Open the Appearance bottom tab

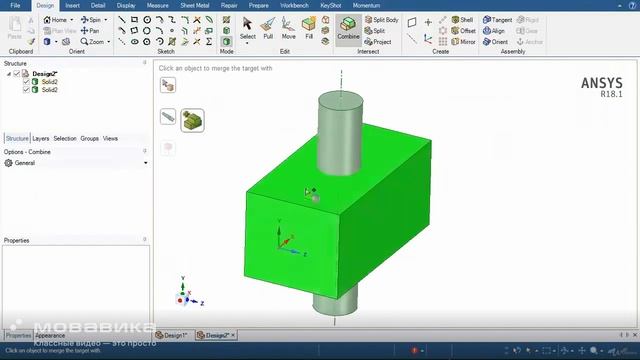50,336
